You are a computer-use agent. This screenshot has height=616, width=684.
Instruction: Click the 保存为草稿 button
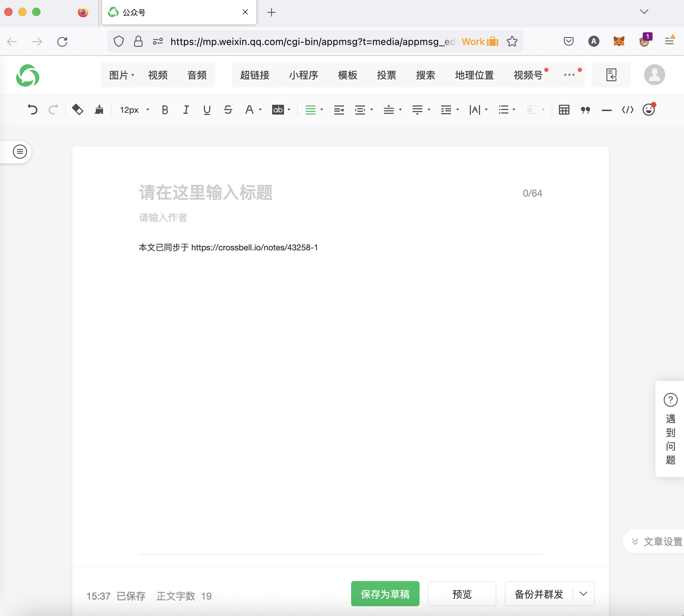click(x=385, y=594)
